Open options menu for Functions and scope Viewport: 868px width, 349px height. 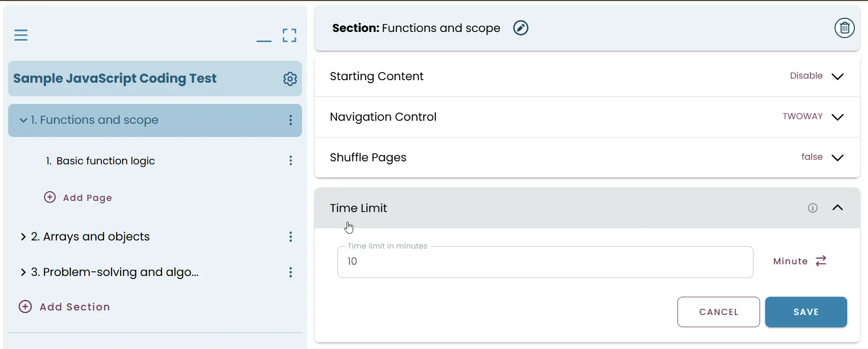click(290, 120)
